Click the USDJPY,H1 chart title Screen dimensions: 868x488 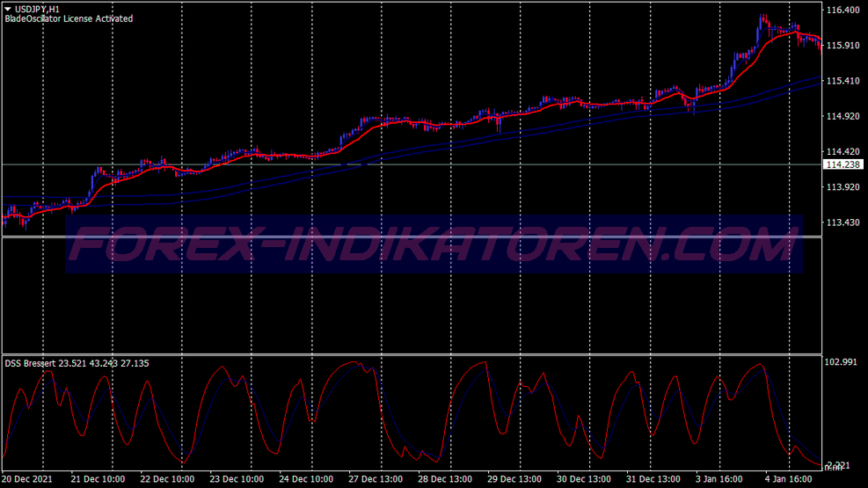(x=37, y=9)
